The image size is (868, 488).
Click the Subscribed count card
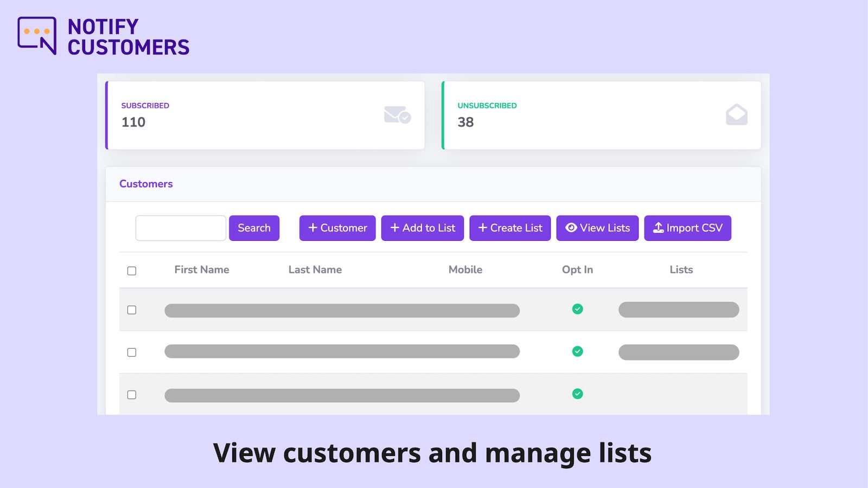266,114
